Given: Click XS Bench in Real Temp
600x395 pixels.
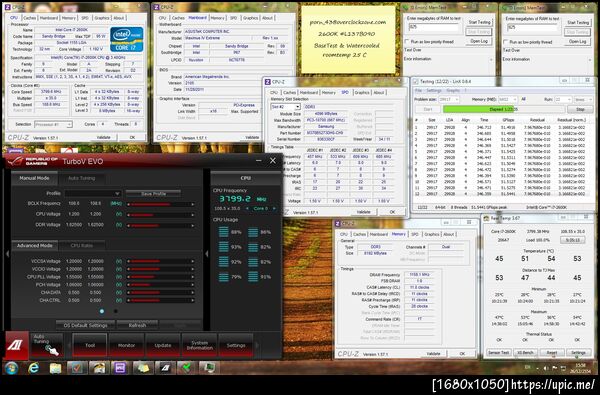Looking at the screenshot, I should [525, 353].
